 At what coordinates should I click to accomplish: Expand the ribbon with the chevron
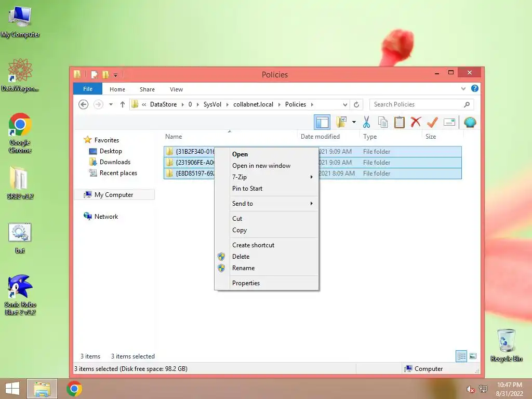coord(463,89)
